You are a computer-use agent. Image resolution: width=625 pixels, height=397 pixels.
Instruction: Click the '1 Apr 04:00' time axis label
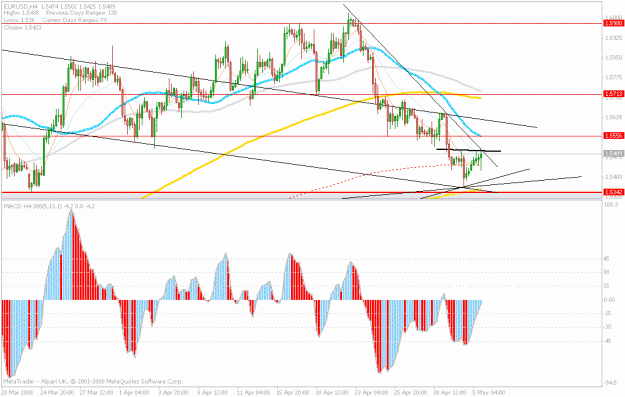134,393
